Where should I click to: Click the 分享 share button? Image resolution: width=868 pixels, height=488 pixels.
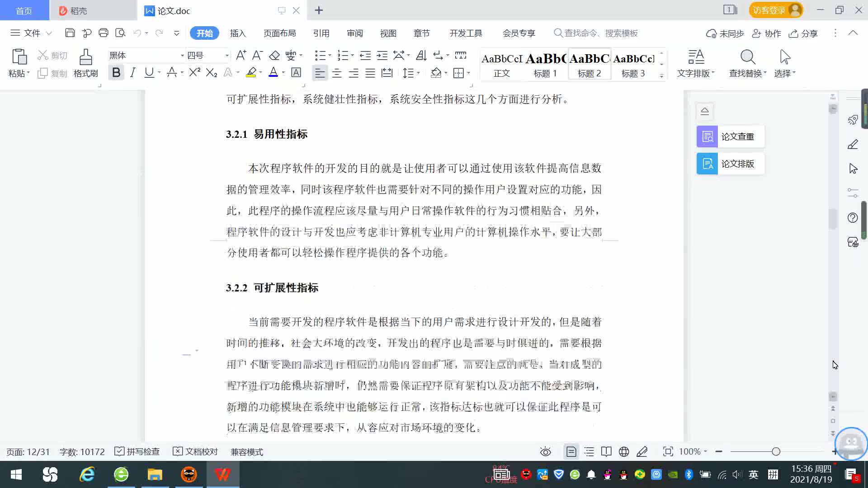pyautogui.click(x=803, y=33)
